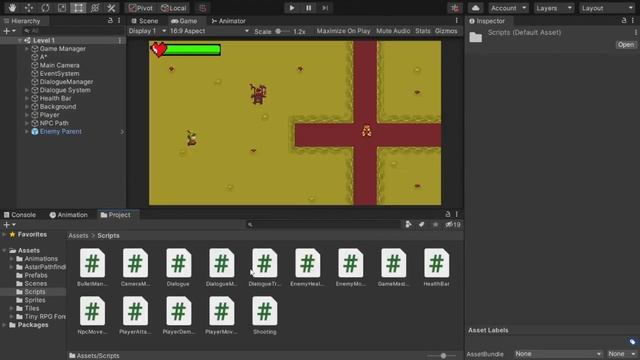
Task: Switch to the Scene tab
Action: (x=145, y=21)
